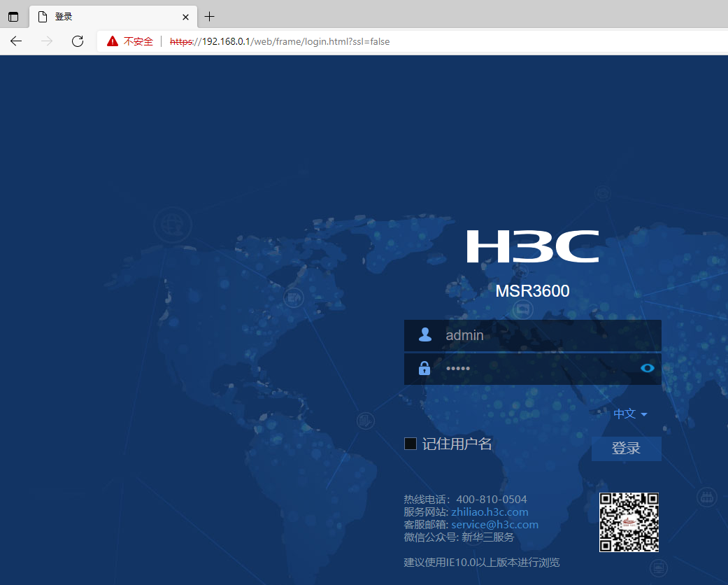Open a new browser tab
728x585 pixels.
[x=209, y=17]
